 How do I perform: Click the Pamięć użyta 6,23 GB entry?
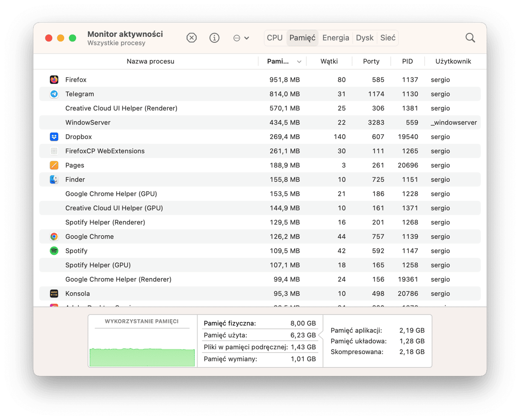pyautogui.click(x=260, y=335)
